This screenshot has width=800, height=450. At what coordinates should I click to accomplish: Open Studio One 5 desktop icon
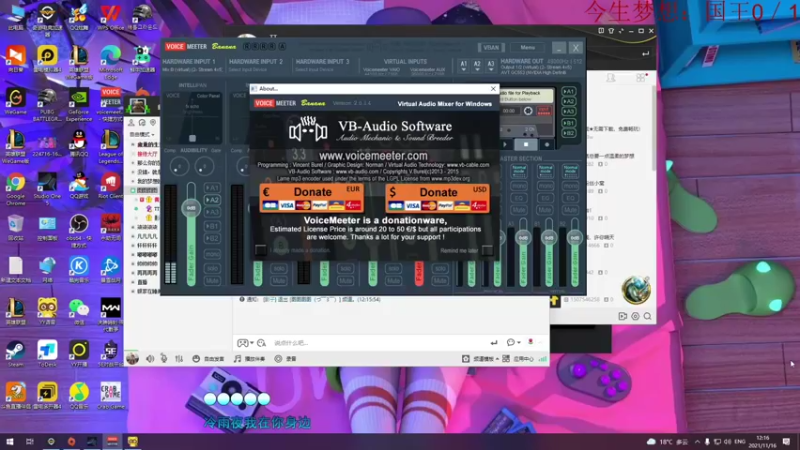click(x=47, y=189)
